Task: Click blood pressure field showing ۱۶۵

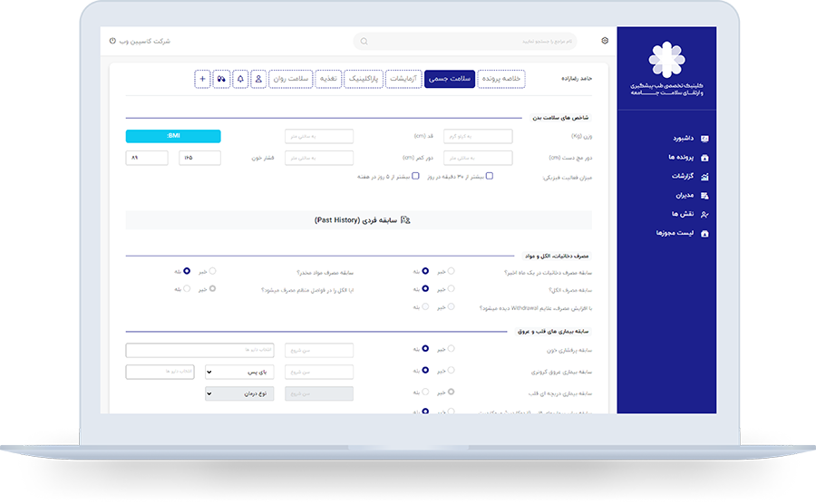Action: [199, 158]
